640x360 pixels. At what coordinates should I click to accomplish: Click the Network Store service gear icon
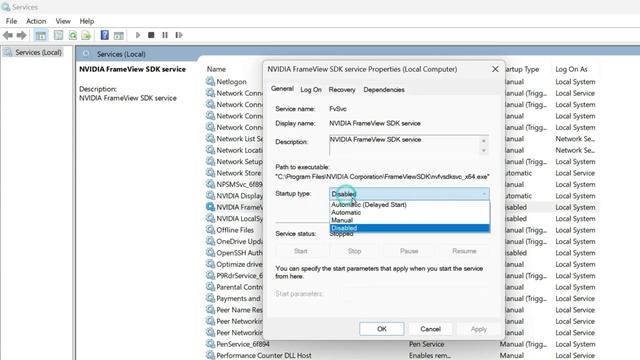[x=211, y=173]
